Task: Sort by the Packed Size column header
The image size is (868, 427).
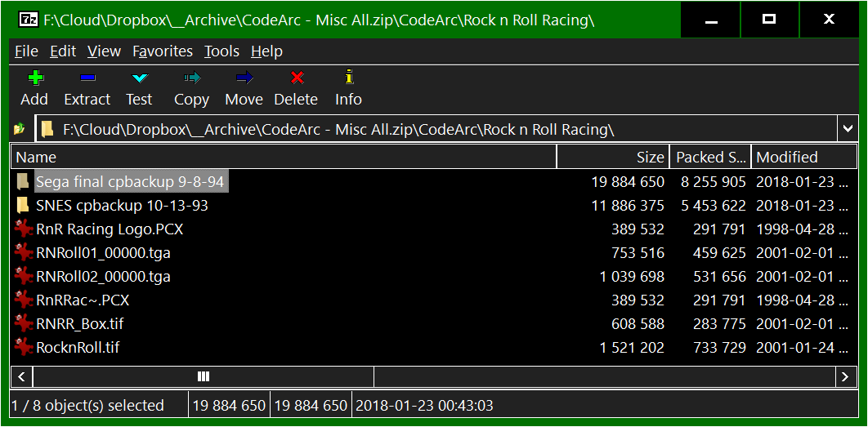Action: 711,157
